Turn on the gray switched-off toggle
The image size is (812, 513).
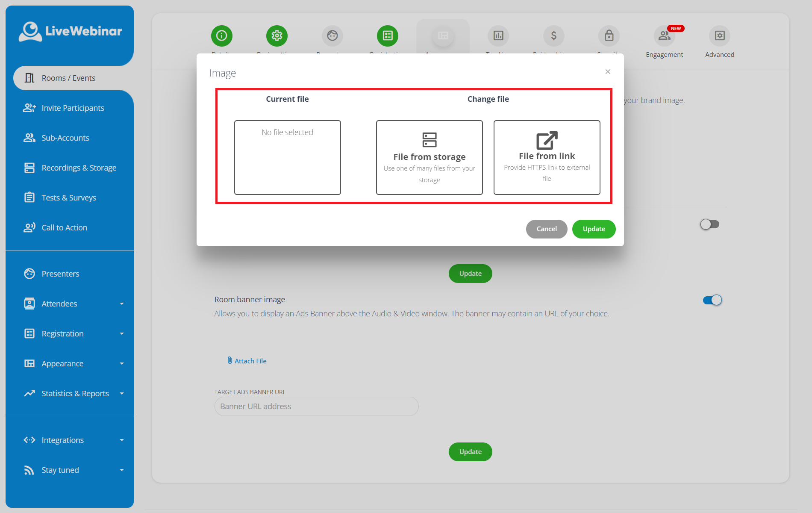[x=709, y=224]
